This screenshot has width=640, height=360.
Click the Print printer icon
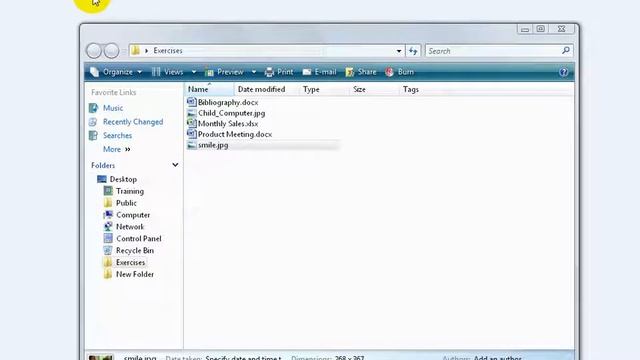pyautogui.click(x=269, y=72)
